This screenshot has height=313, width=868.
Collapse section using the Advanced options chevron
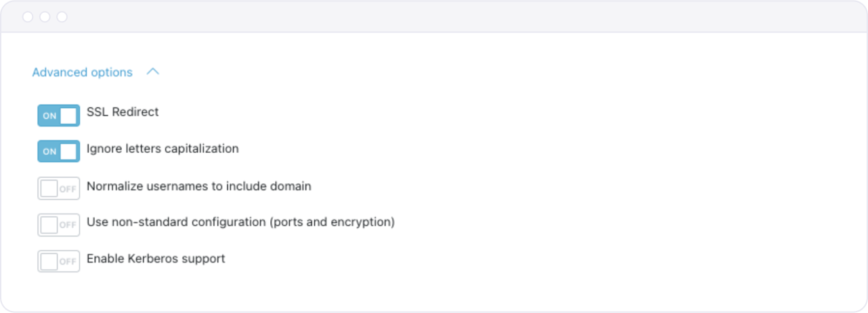tap(153, 72)
